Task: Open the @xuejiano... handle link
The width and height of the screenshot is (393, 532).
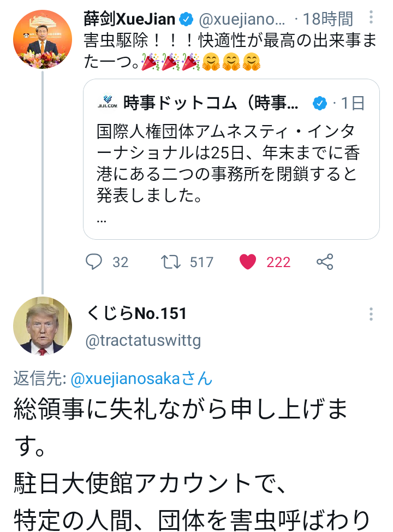Action: (242, 20)
